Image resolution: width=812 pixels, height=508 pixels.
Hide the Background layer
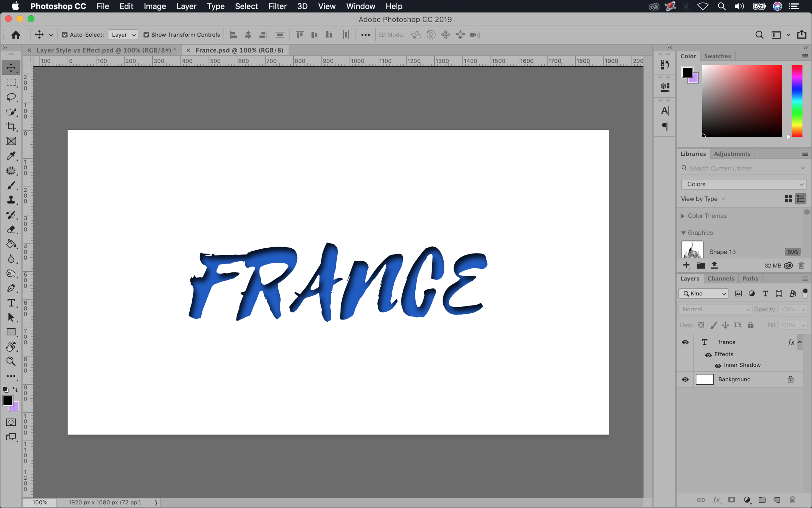[685, 379]
